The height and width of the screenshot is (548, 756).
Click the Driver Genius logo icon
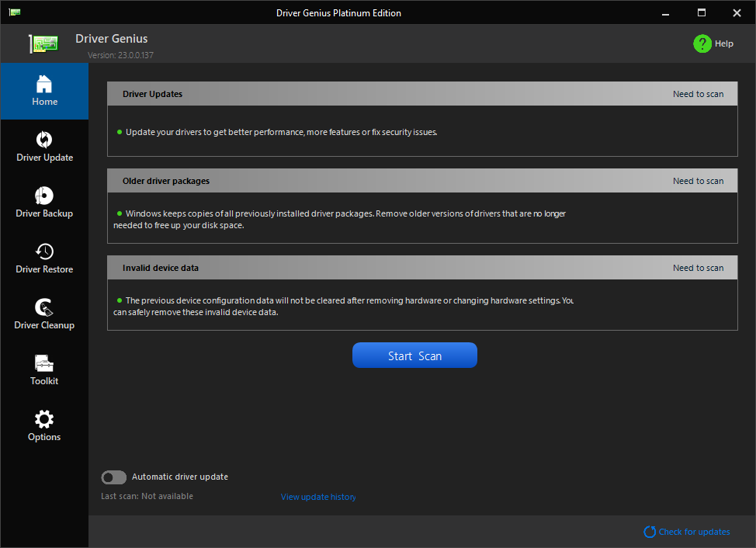click(43, 43)
